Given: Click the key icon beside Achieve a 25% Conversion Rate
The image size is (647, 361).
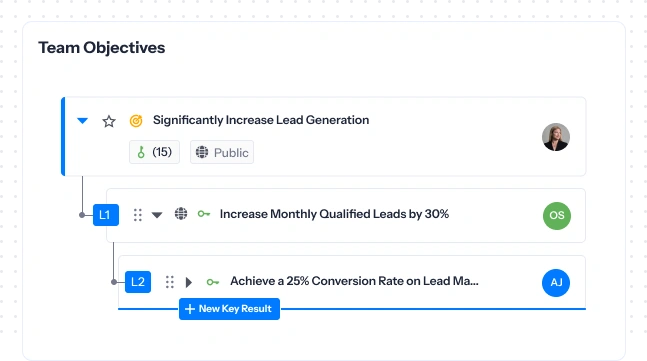Looking at the screenshot, I should (213, 282).
